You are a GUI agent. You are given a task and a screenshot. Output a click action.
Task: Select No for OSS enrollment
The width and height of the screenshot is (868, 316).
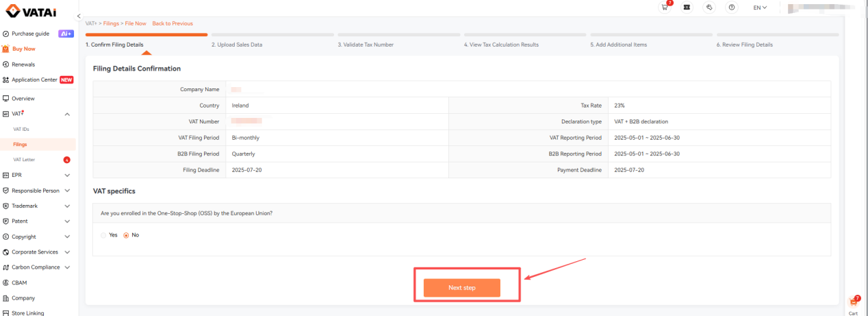point(127,235)
